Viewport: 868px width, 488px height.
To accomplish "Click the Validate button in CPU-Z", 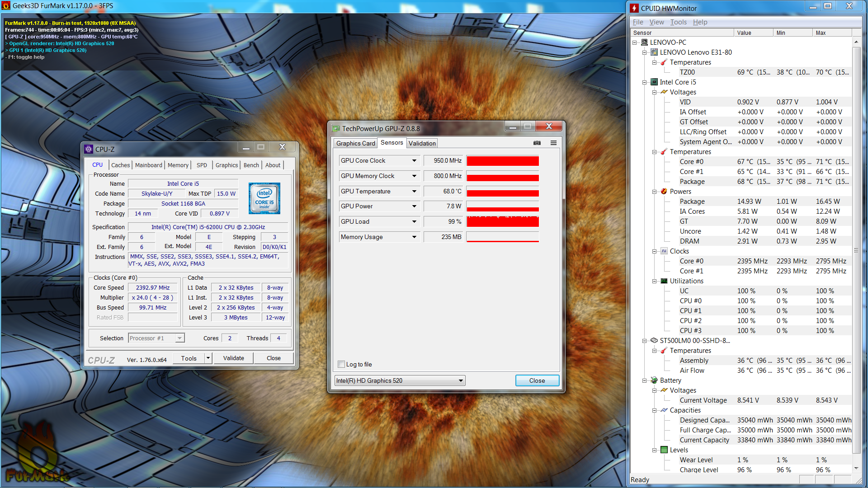I will pyautogui.click(x=233, y=358).
